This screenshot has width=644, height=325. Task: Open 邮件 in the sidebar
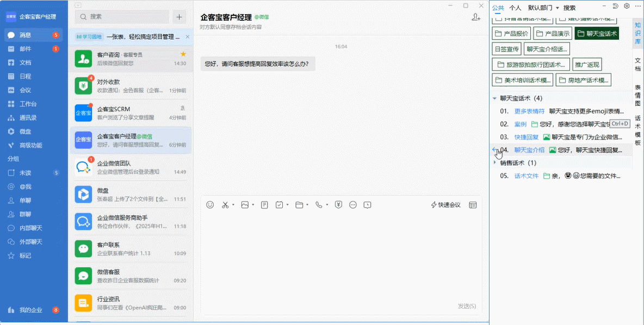click(34, 49)
